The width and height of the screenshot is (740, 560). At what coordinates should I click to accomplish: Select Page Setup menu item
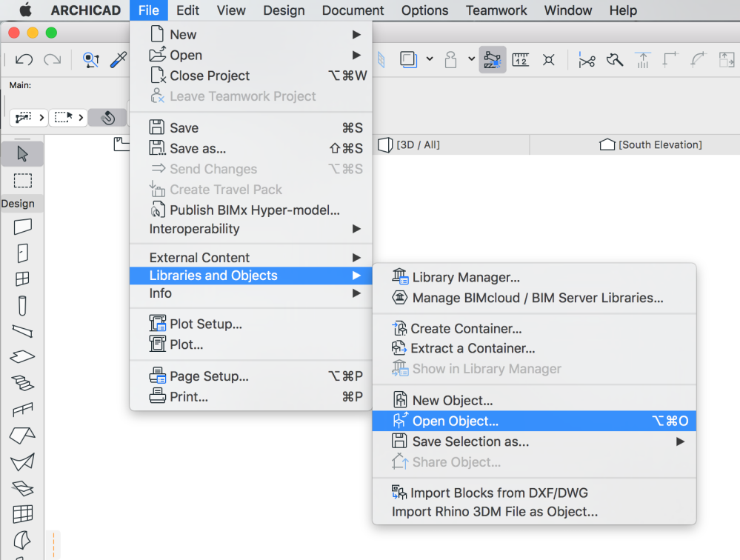pos(251,376)
